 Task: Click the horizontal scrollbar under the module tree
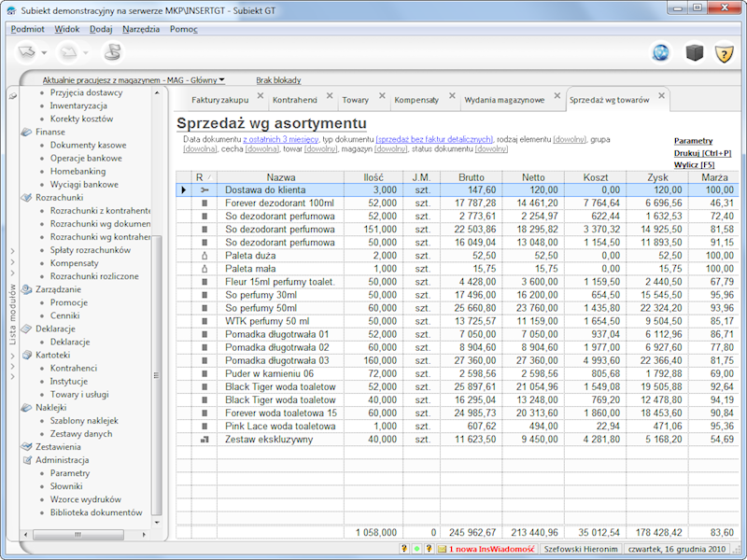[79, 535]
